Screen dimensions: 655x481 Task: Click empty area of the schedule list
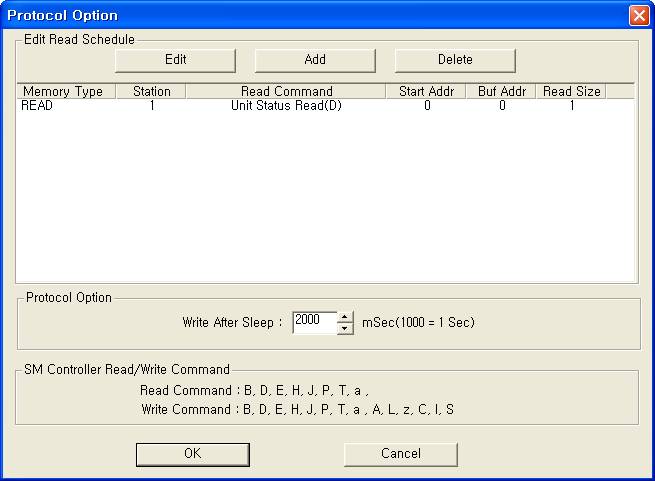point(325,200)
